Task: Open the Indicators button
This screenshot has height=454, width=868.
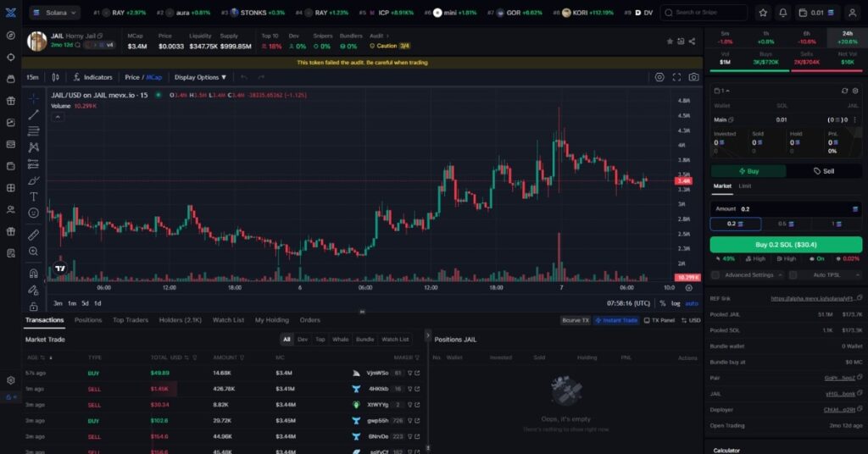Action: coord(92,77)
